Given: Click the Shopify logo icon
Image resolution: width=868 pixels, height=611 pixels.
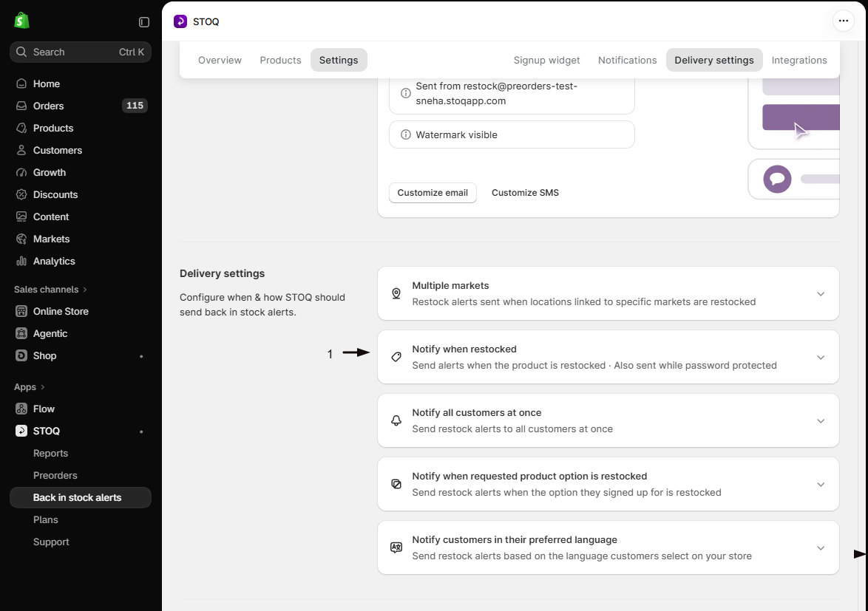Looking at the screenshot, I should pyautogui.click(x=21, y=21).
